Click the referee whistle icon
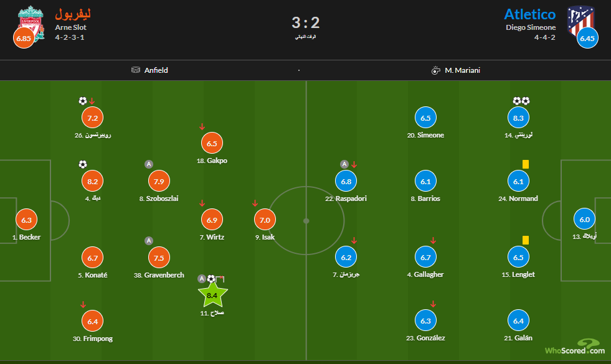The image size is (611, 364). coord(436,70)
